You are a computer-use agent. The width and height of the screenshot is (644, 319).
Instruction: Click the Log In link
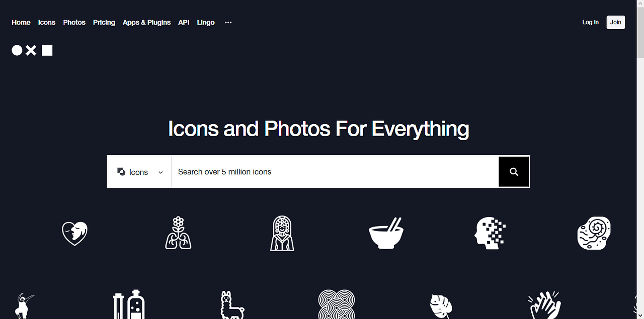tap(591, 22)
